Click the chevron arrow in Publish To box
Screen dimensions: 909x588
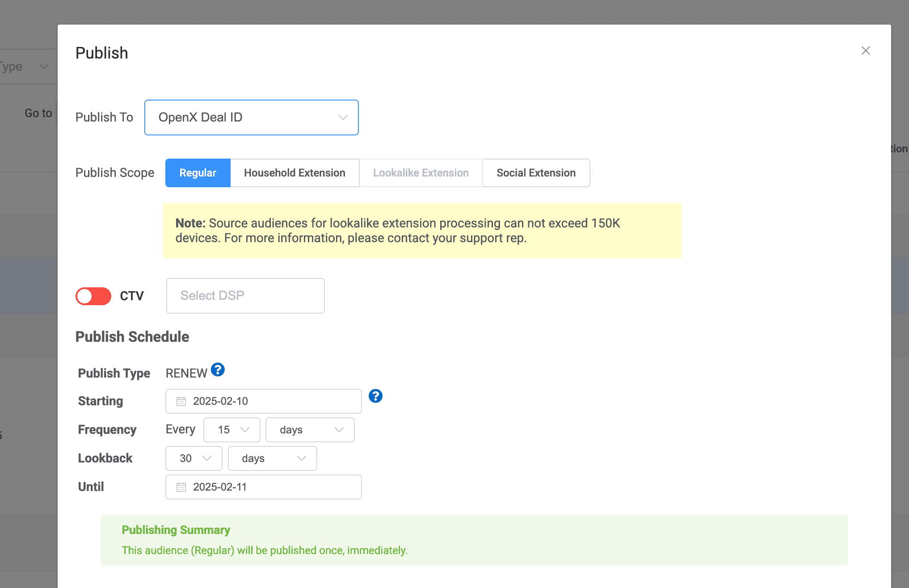[343, 118]
